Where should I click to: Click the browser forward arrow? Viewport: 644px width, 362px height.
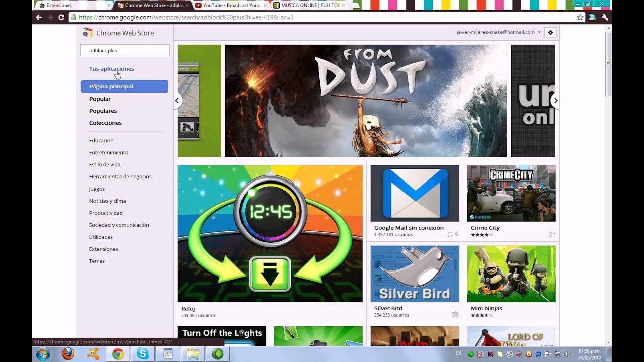point(50,17)
